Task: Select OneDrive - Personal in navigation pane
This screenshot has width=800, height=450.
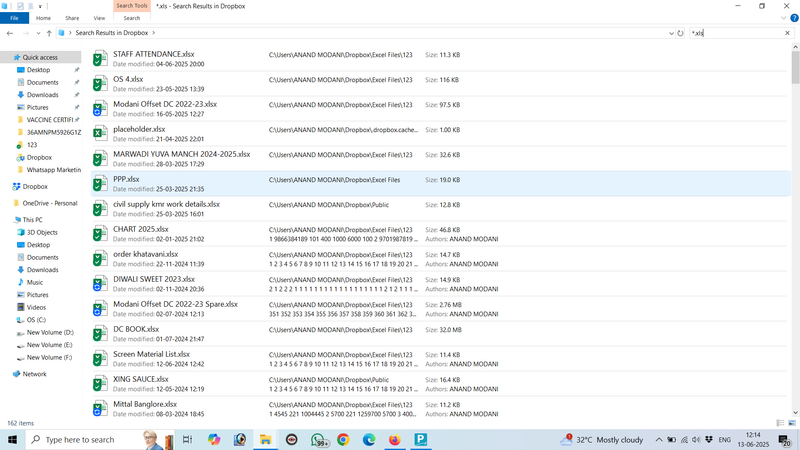Action: click(50, 203)
